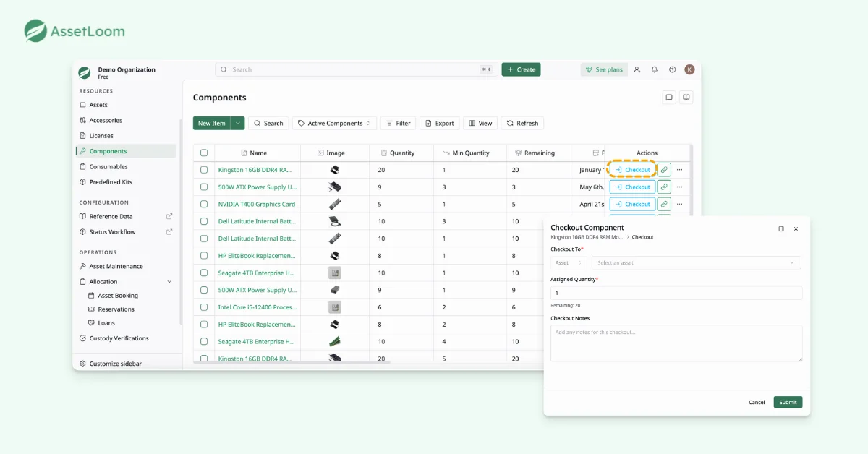Toggle the select-all checkbox in table header
Screen dimensions: 868x454
coord(204,153)
